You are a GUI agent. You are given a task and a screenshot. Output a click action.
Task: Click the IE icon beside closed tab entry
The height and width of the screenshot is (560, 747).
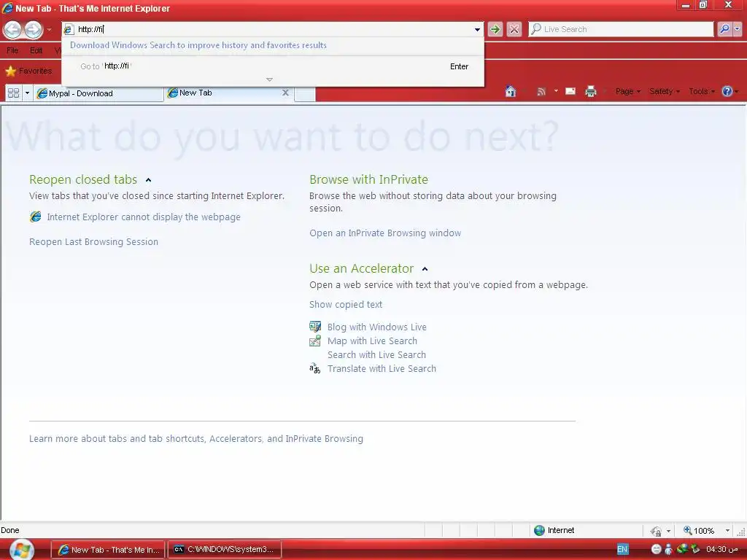pyautogui.click(x=35, y=217)
